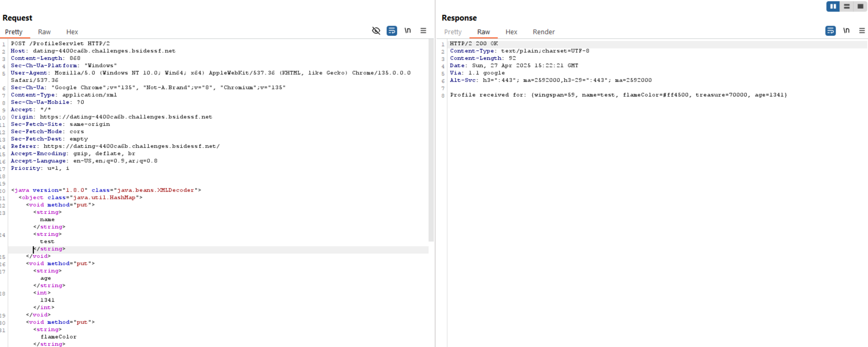Image resolution: width=868 pixels, height=347 pixels.
Task: Click the java.util.HashMap object line
Action: point(80,198)
